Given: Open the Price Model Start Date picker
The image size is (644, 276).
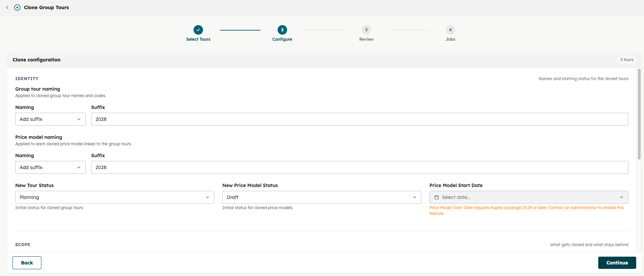Looking at the screenshot, I should click(529, 197).
